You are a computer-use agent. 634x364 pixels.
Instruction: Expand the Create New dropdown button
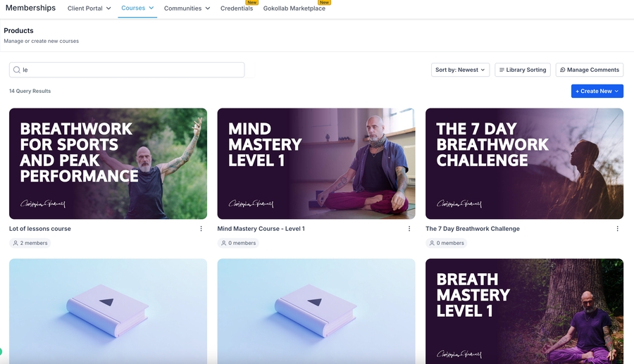[597, 92]
